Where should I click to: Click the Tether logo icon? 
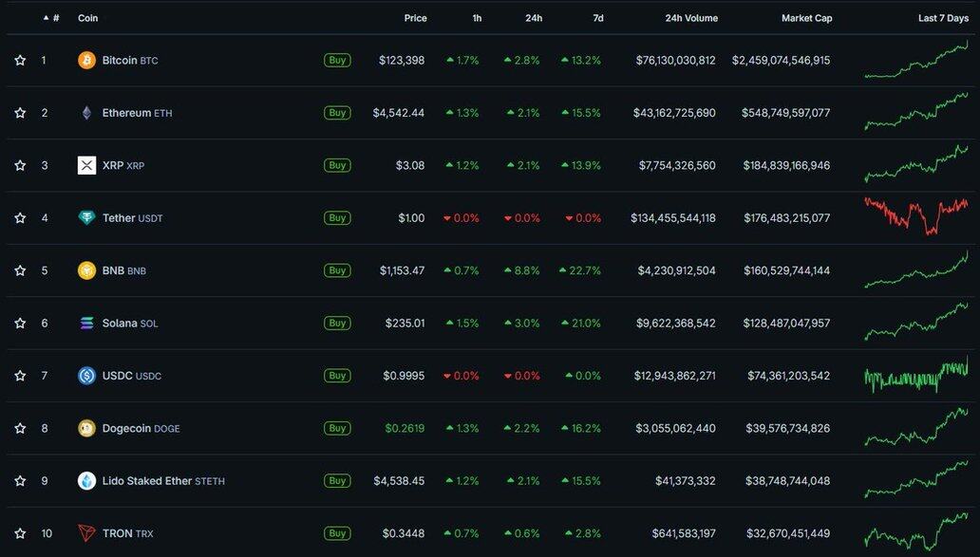(x=86, y=218)
